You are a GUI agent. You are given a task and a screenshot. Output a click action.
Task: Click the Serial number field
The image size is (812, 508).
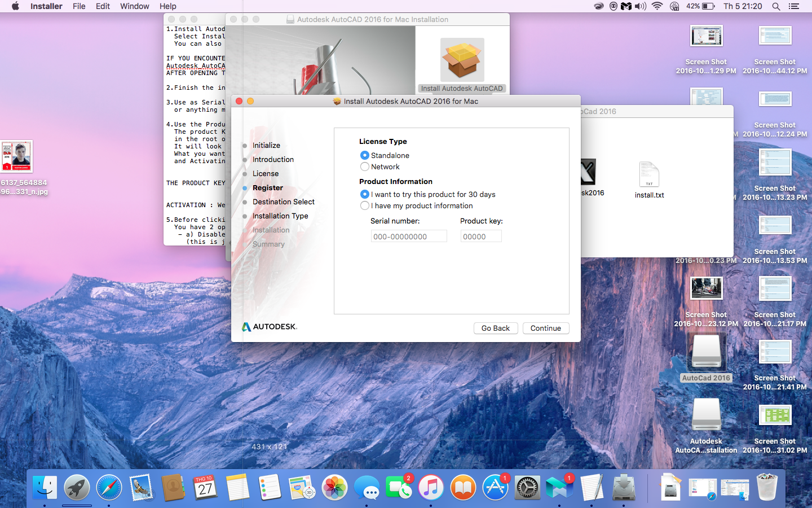[409, 236]
